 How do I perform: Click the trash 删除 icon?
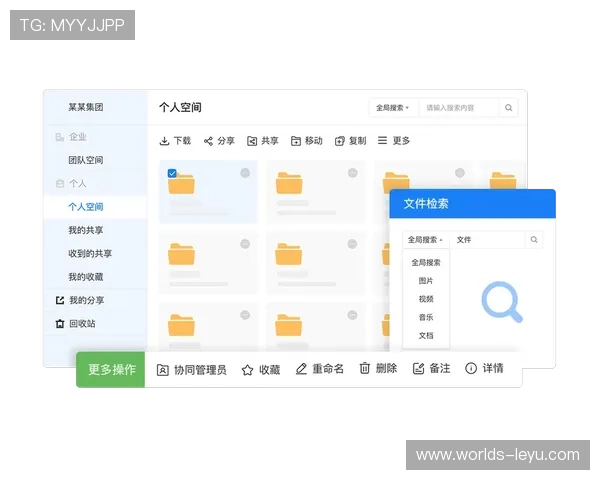[x=365, y=368]
